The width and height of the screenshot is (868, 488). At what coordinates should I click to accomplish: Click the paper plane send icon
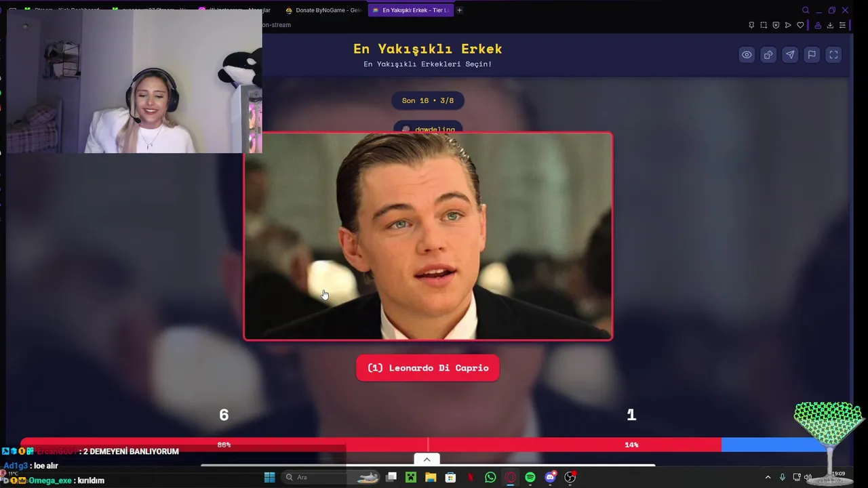(x=790, y=55)
